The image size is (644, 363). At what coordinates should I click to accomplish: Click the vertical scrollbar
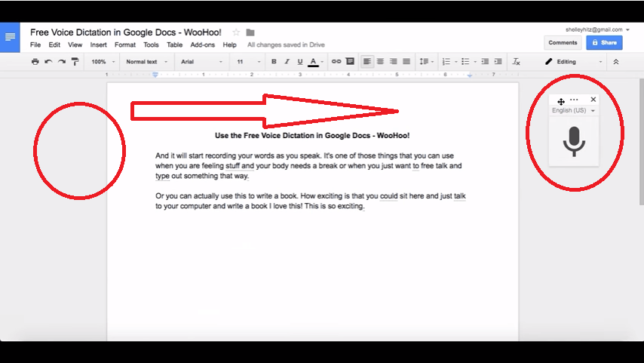[642, 142]
